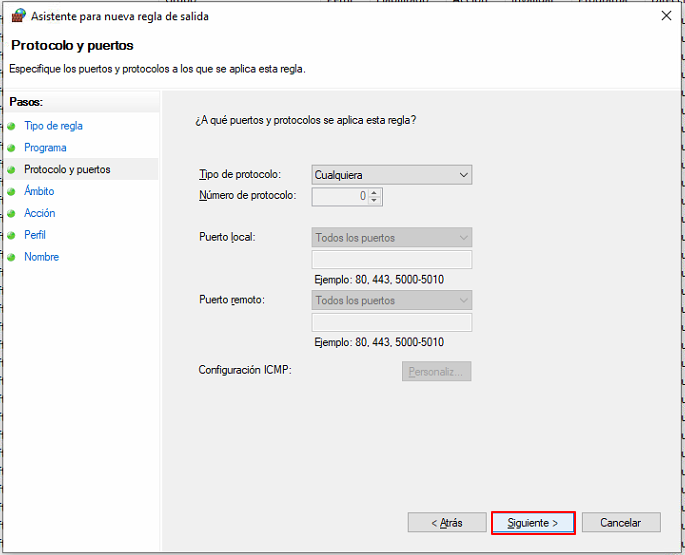
Task: Expand the Puerto local dropdown
Action: point(391,238)
